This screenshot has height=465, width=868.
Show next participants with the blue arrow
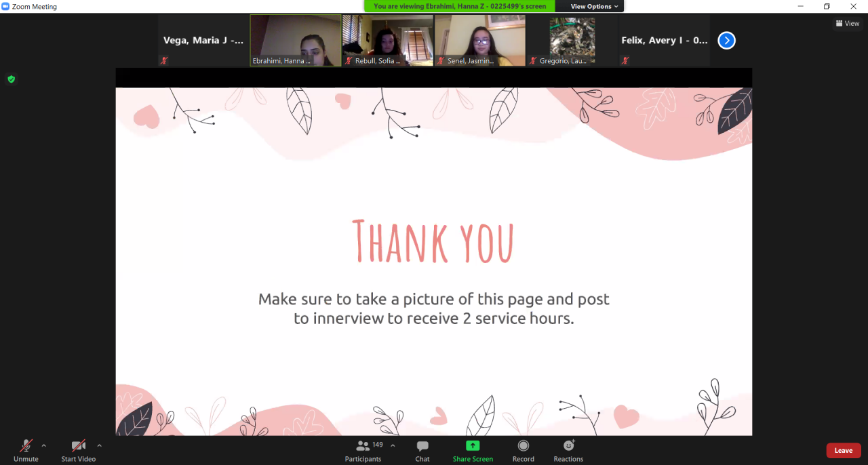pos(726,41)
